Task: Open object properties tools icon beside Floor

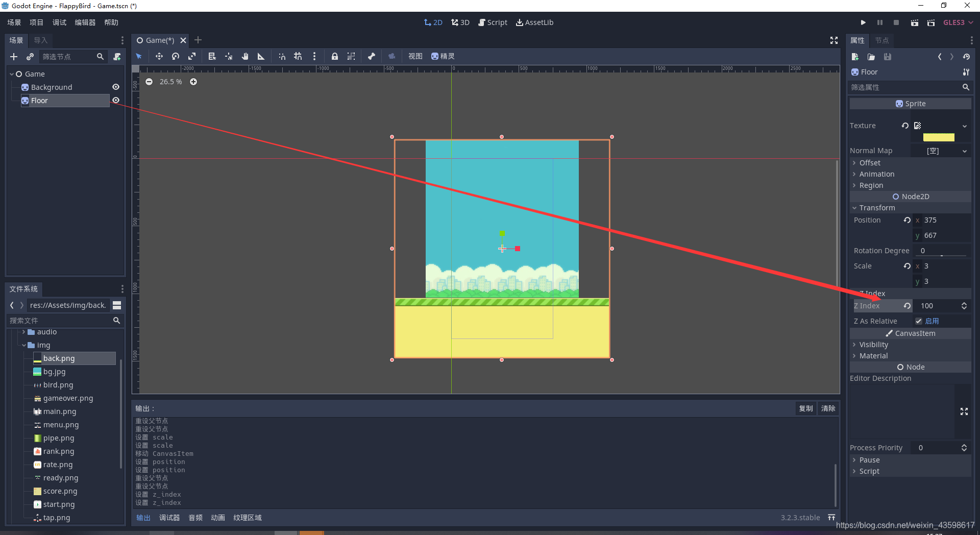Action: 966,72
